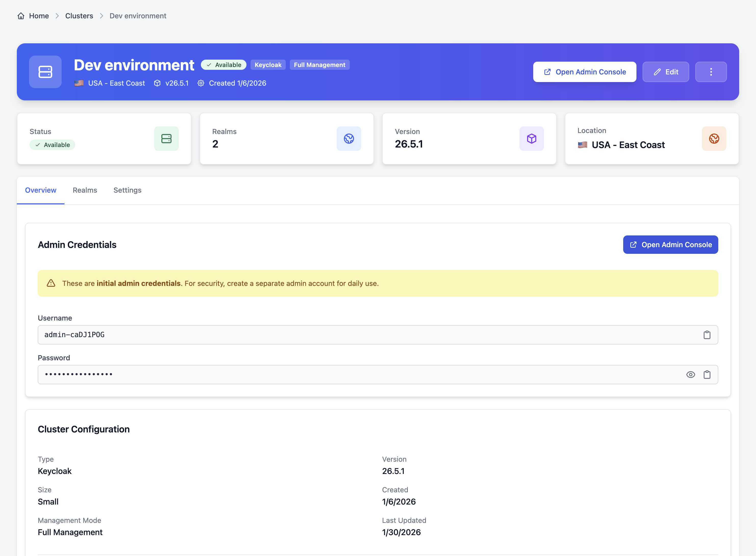Click the Full Management badge
The width and height of the screenshot is (756, 556).
(319, 65)
